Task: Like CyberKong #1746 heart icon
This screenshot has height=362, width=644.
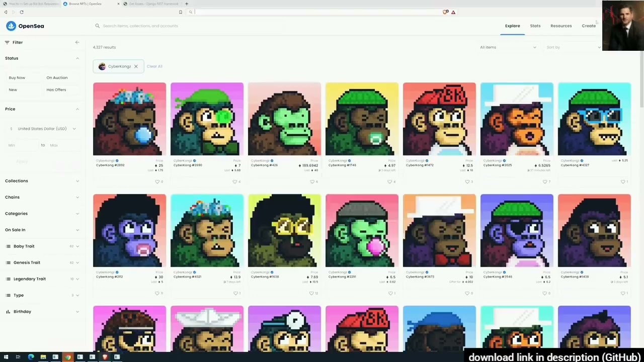Action: (389, 182)
